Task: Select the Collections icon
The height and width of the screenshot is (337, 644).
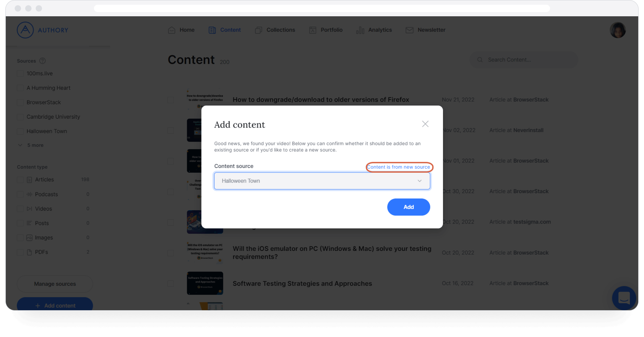Action: [x=258, y=30]
